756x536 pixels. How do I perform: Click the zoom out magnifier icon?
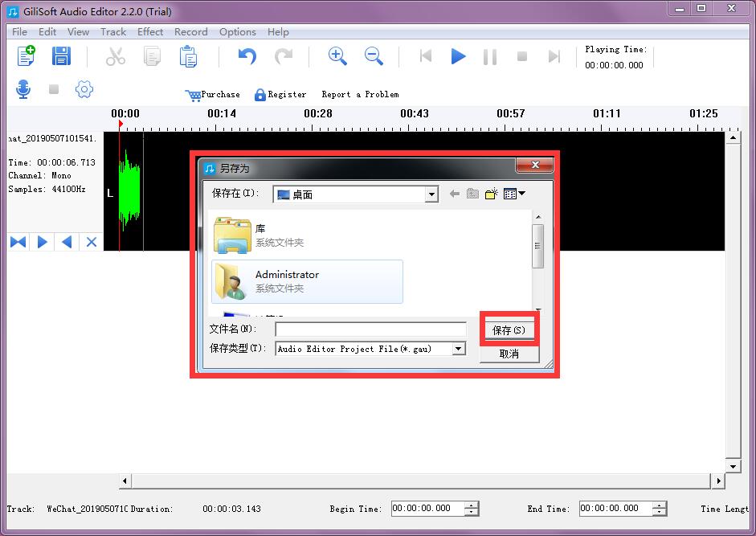tap(374, 56)
